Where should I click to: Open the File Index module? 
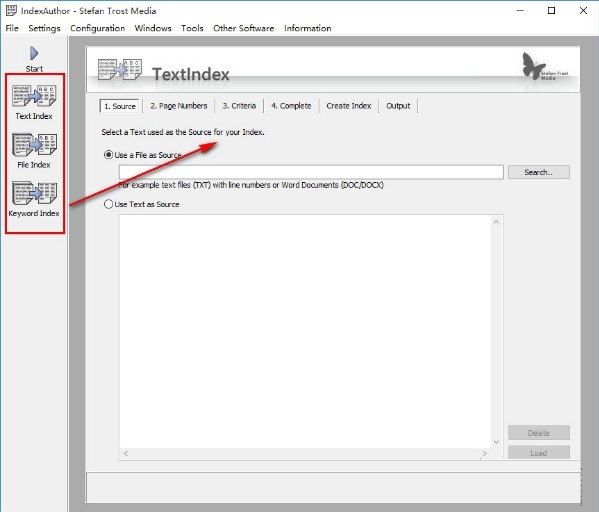(34, 151)
